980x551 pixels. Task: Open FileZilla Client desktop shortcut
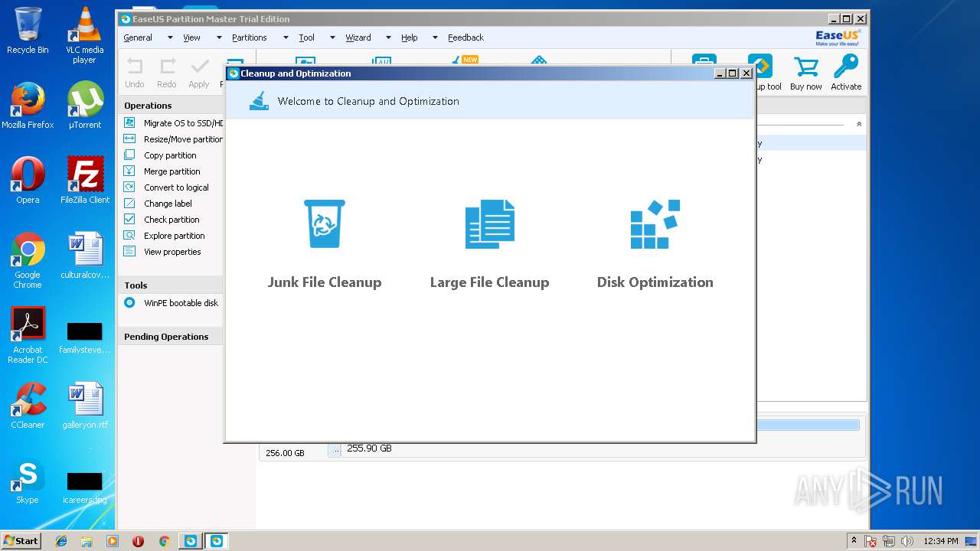coord(85,181)
